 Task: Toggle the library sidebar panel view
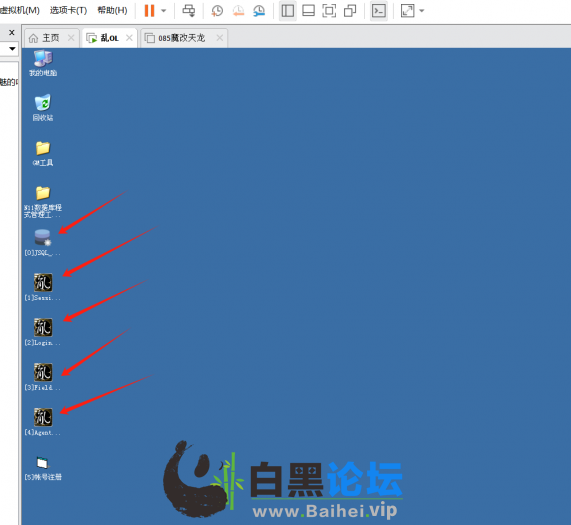coord(288,11)
